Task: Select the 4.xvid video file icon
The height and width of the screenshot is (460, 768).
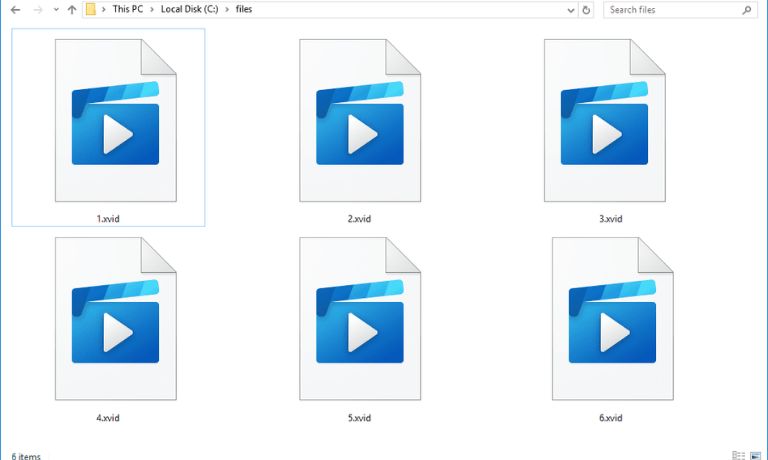Action: coord(116,319)
